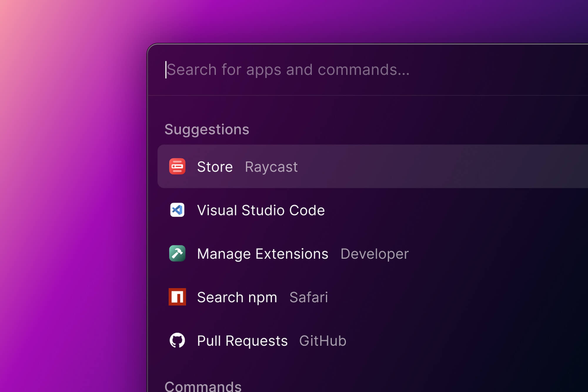The height and width of the screenshot is (392, 588).
Task: Click the Suggestions section header
Action: tap(207, 129)
